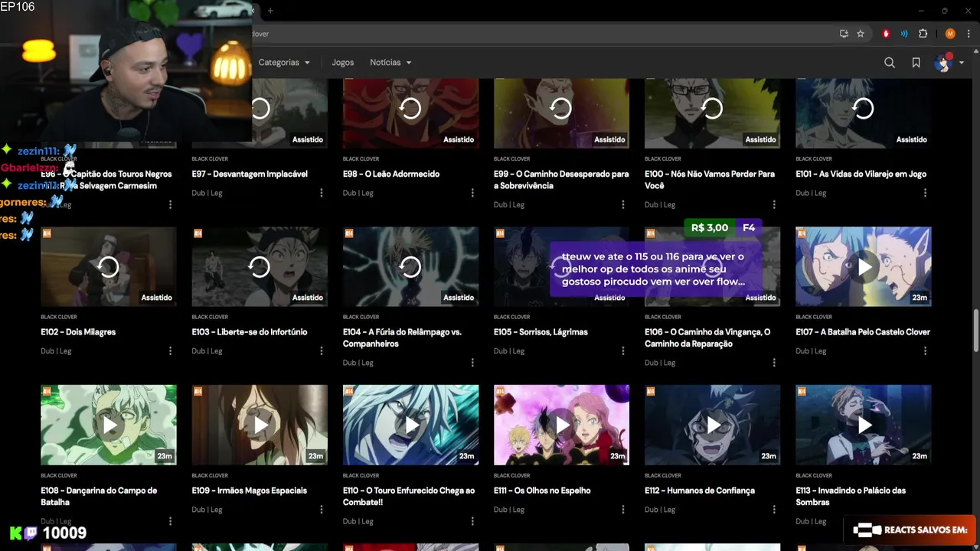This screenshot has width=980, height=551.
Task: Open more options for episode E103
Action: tap(322, 350)
